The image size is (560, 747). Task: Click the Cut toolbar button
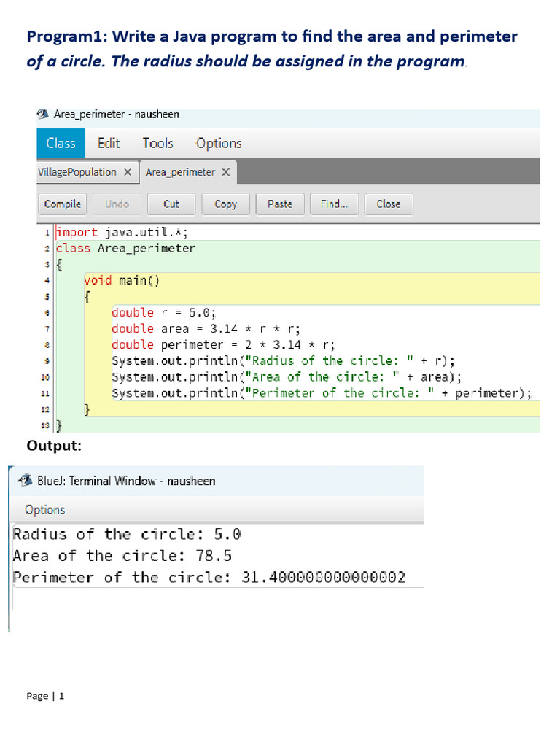[171, 204]
